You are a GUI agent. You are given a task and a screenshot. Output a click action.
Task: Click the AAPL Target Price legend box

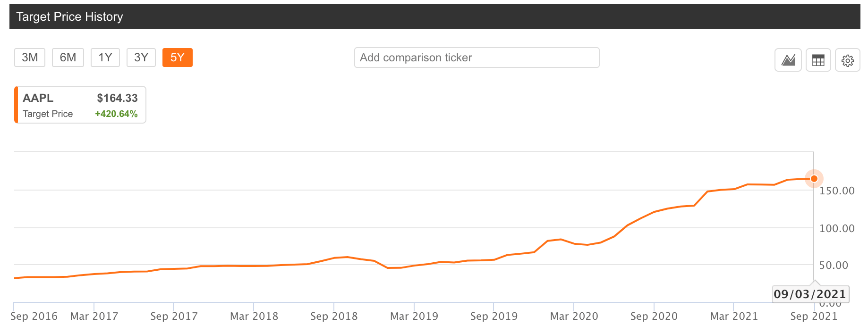(79, 105)
